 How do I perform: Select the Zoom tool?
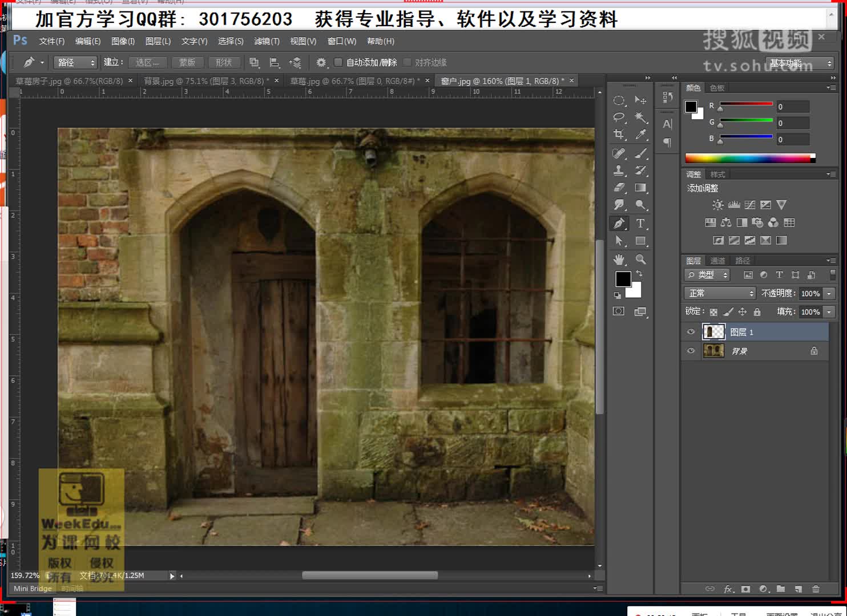pyautogui.click(x=640, y=260)
